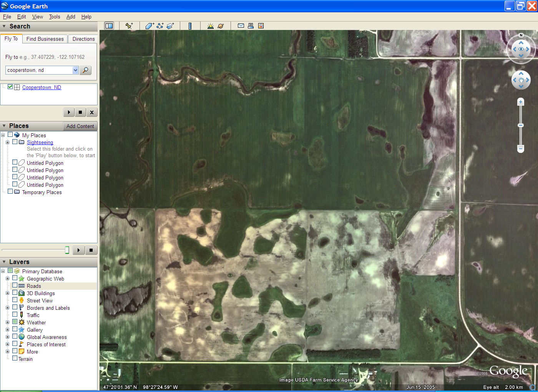538x392 pixels.
Task: Open the Help menu
Action: click(86, 17)
